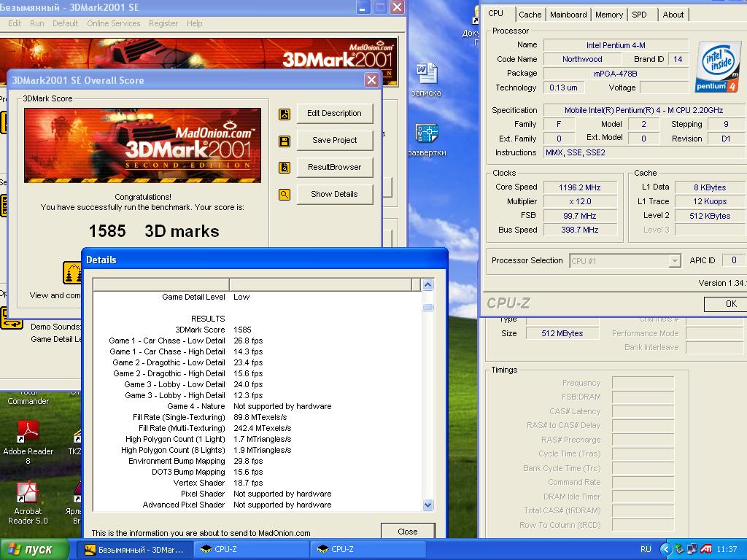This screenshot has height=560, width=747.
Task: Open the Help menu in 3DMark2001
Action: [194, 23]
